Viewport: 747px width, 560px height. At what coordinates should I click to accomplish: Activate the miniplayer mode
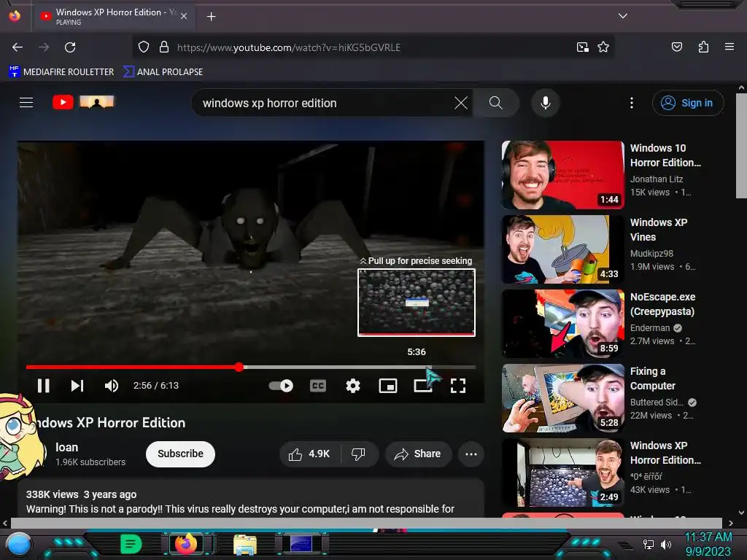(388, 386)
